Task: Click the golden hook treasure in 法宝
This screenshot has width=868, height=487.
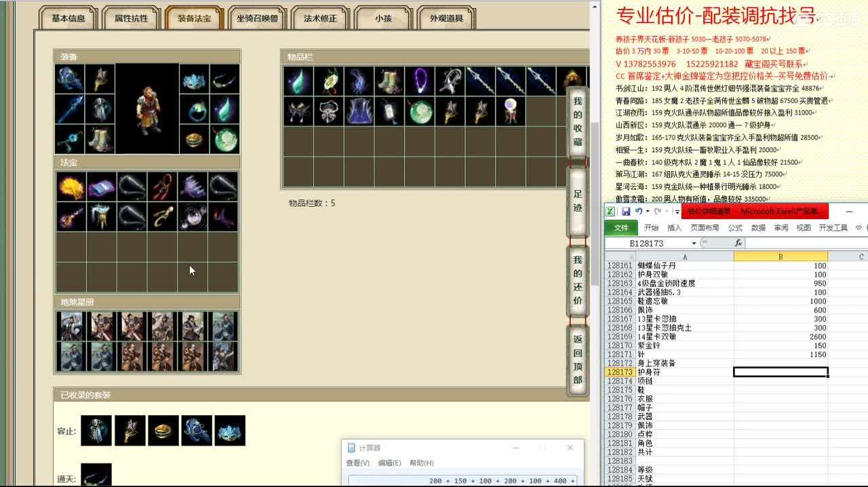Action: [x=162, y=217]
